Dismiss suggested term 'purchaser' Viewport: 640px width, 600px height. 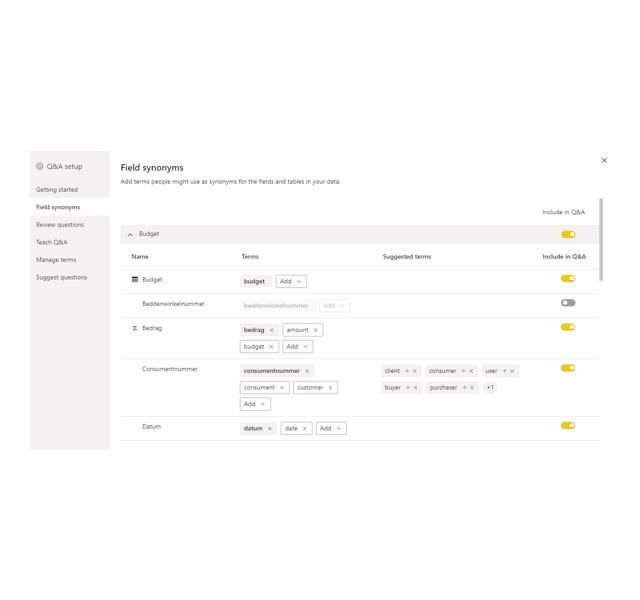click(x=472, y=387)
